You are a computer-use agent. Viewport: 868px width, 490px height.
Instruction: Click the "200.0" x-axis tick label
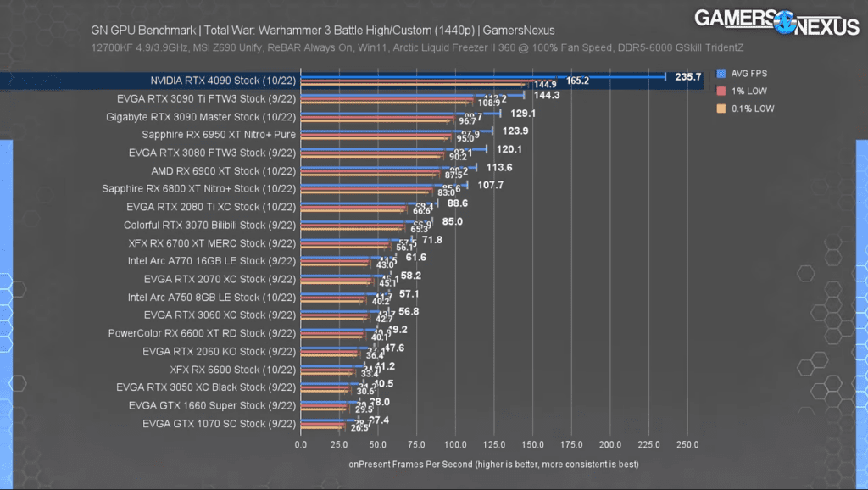pyautogui.click(x=610, y=444)
